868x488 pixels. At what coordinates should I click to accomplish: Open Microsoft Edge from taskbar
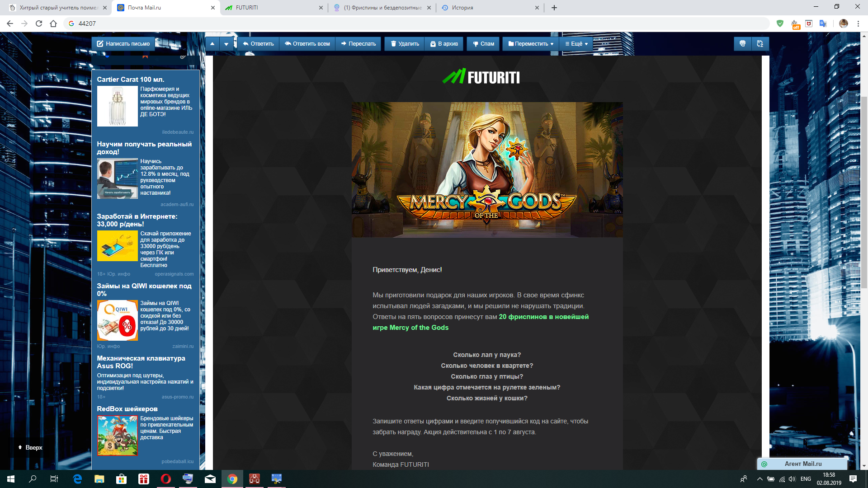[x=77, y=479]
